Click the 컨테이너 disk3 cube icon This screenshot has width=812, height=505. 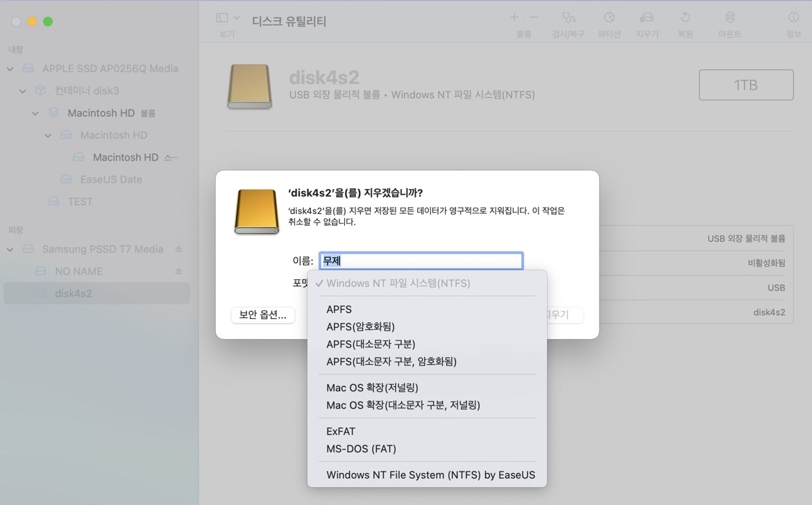40,90
